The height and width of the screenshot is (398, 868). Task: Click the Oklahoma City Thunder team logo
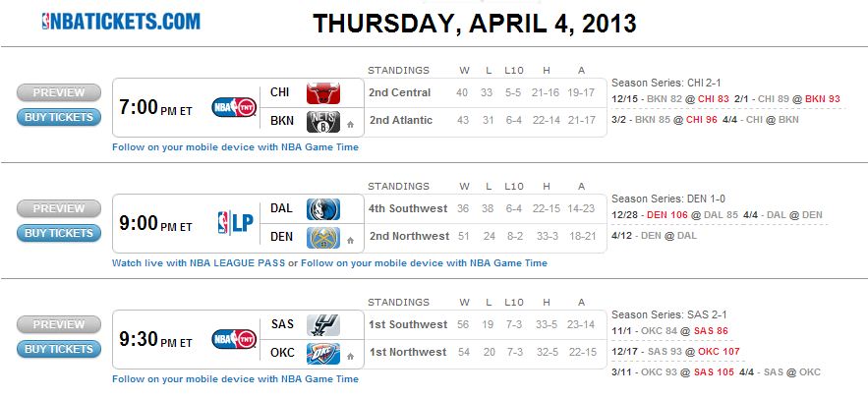coord(323,353)
